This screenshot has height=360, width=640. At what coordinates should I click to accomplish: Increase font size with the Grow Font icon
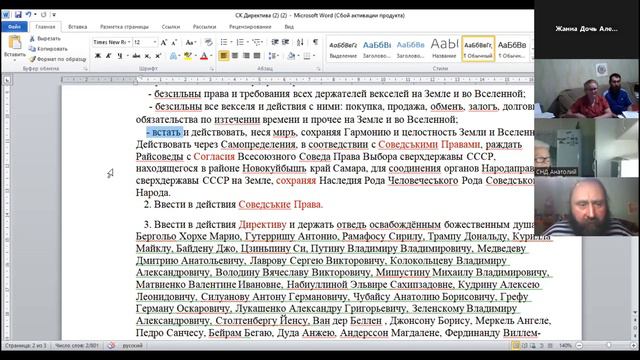(x=164, y=42)
